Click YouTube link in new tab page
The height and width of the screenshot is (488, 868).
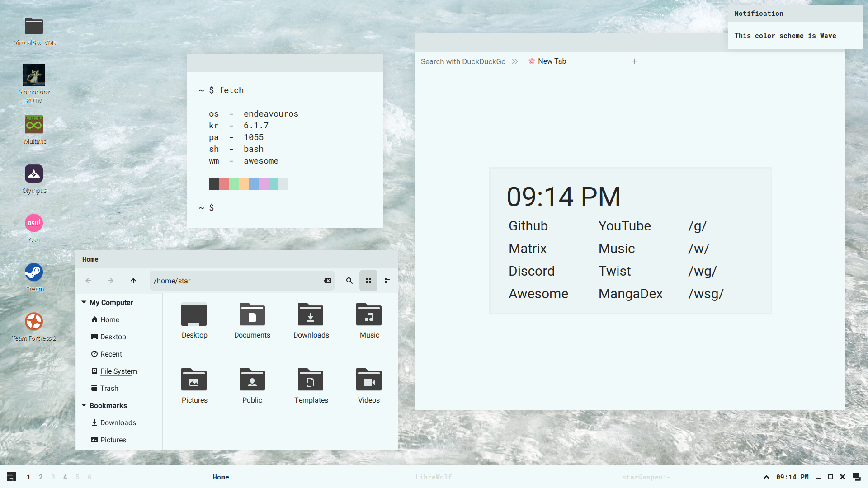point(623,225)
